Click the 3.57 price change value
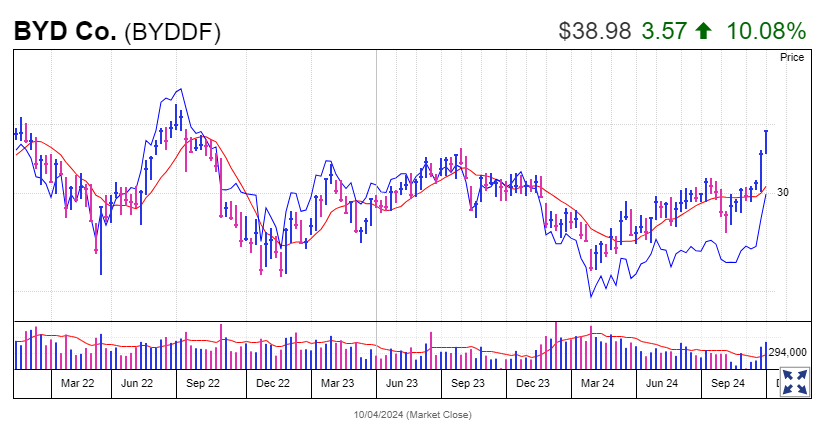 pos(664,31)
